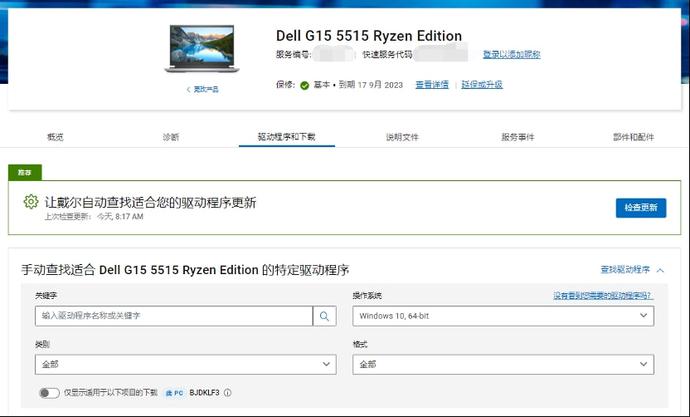Switch to the 概览 overview tab
Image resolution: width=690 pixels, height=417 pixels.
55,137
